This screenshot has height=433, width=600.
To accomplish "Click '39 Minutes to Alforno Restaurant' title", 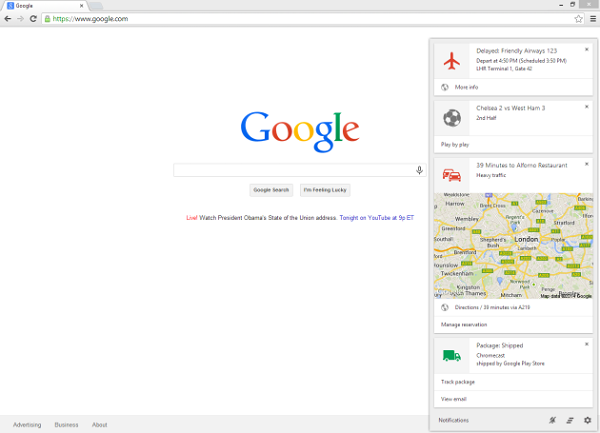I will [x=522, y=165].
